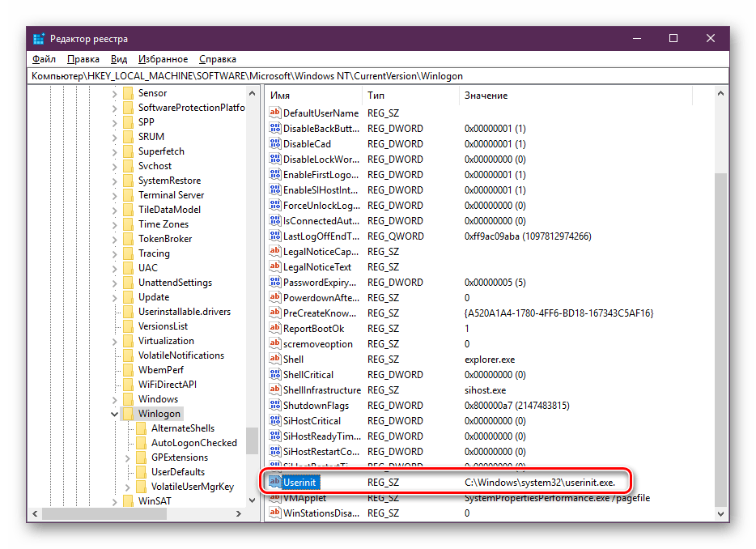Click the DWORD icon of ShutdownFlags

pyautogui.click(x=274, y=406)
